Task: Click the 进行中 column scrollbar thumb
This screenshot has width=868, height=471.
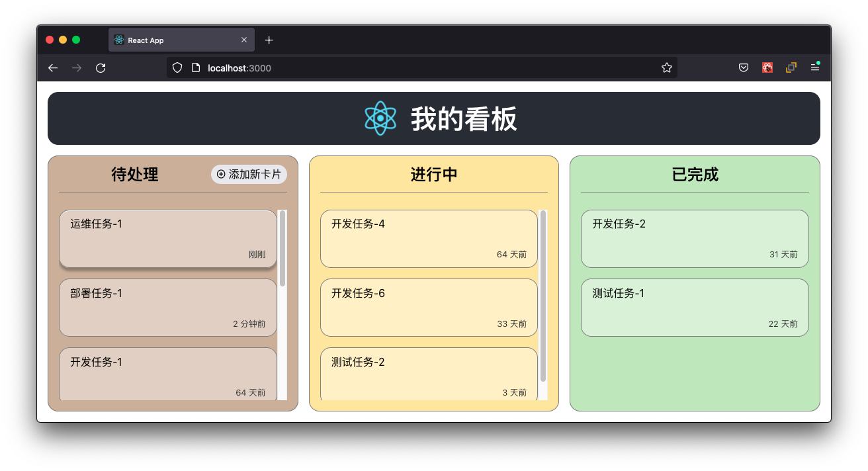Action: tap(543, 296)
